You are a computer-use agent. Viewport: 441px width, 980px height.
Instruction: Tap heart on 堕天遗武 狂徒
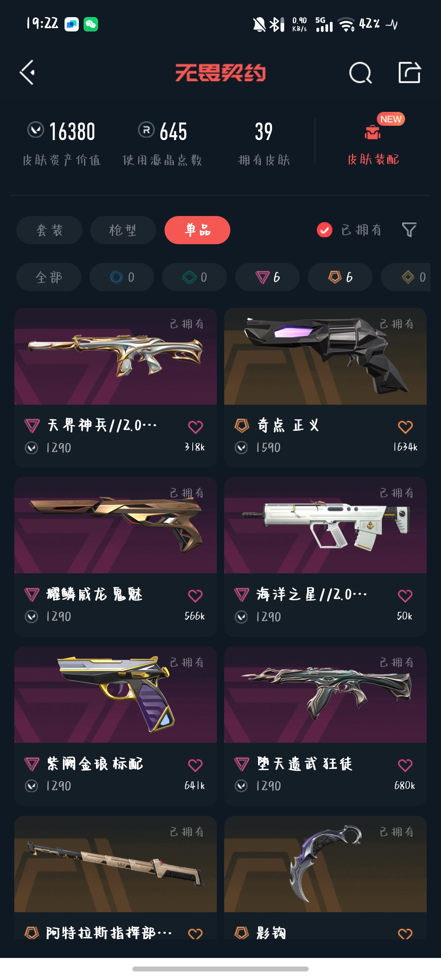(x=405, y=765)
